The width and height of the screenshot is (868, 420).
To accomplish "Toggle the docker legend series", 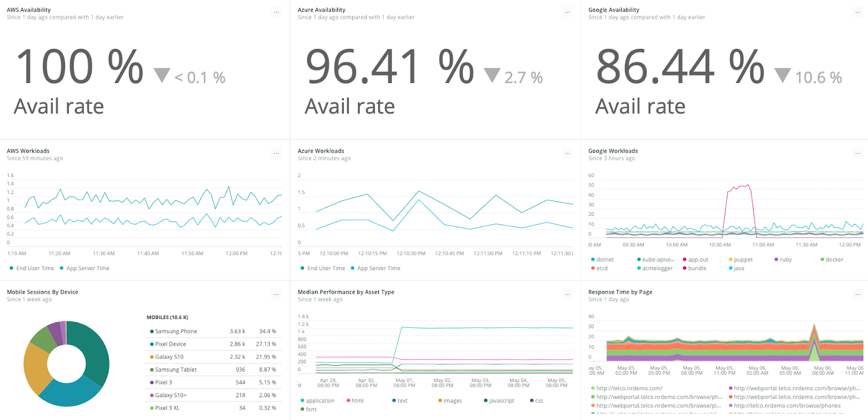I will pos(832,259).
